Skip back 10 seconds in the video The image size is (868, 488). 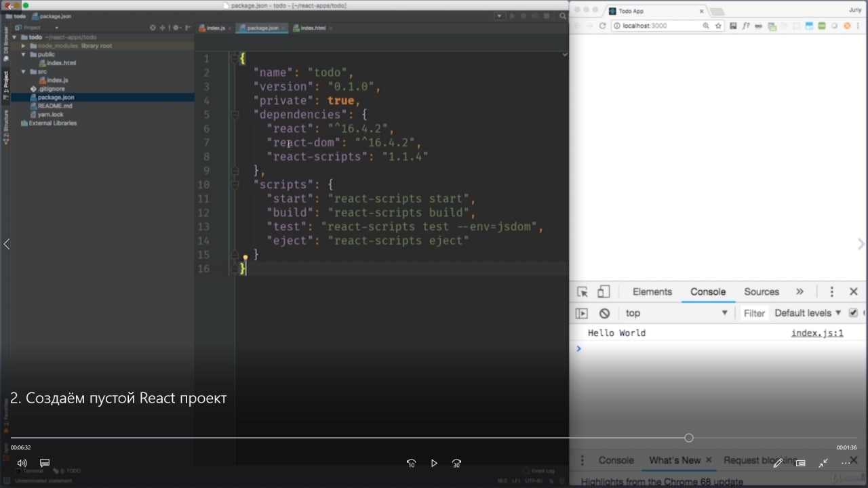[411, 464]
